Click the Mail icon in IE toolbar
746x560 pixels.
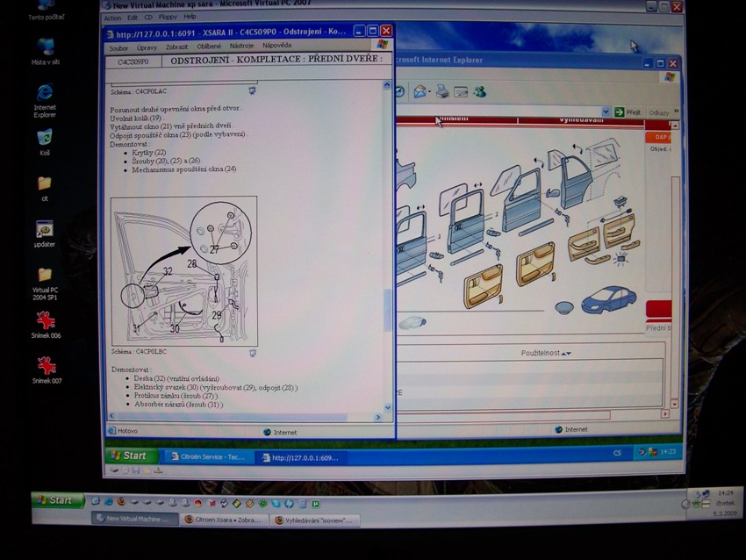pyautogui.click(x=420, y=91)
